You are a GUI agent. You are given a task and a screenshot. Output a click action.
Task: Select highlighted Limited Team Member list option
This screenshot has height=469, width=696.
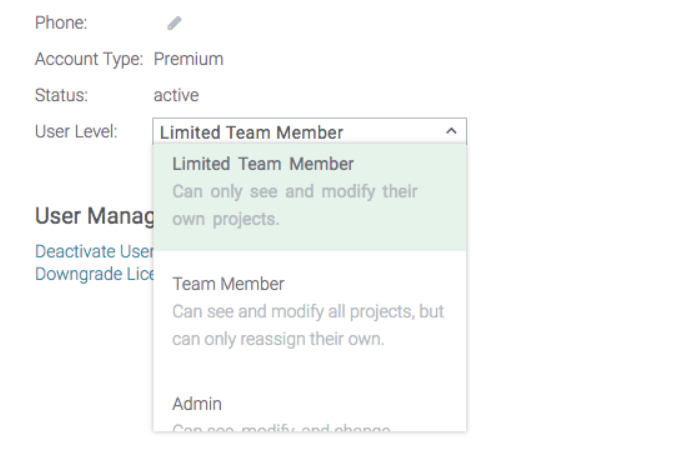[309, 198]
